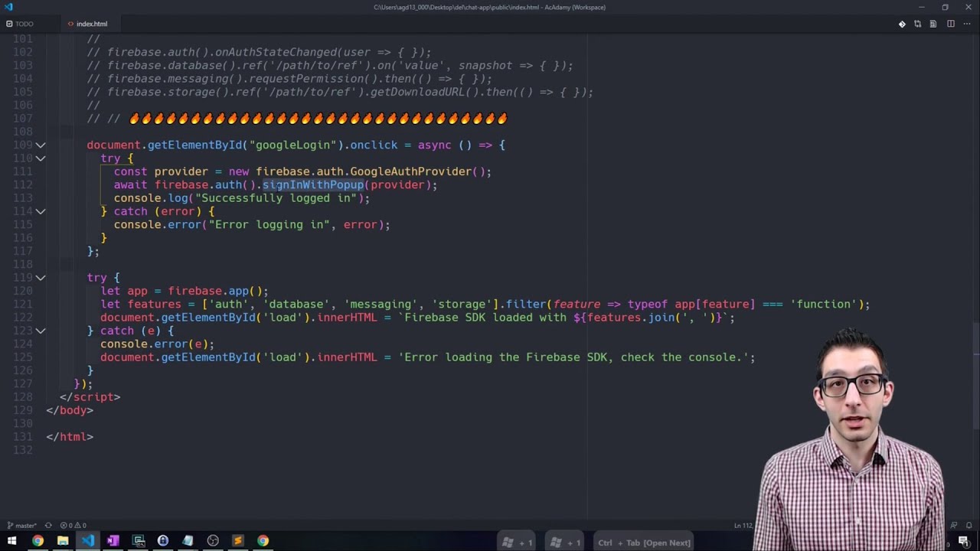Screen dimensions: 980x551
Task: Synchronize changes in the status bar
Action: (x=48, y=526)
